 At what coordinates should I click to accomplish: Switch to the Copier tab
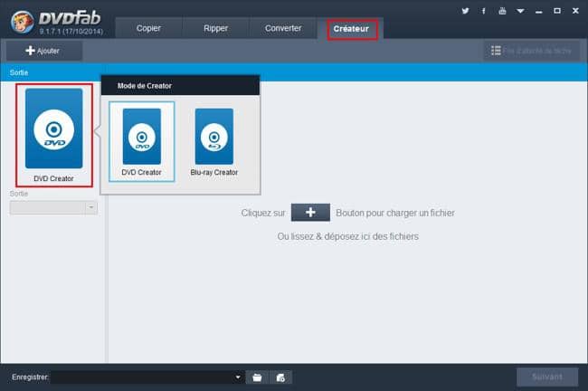coord(147,28)
